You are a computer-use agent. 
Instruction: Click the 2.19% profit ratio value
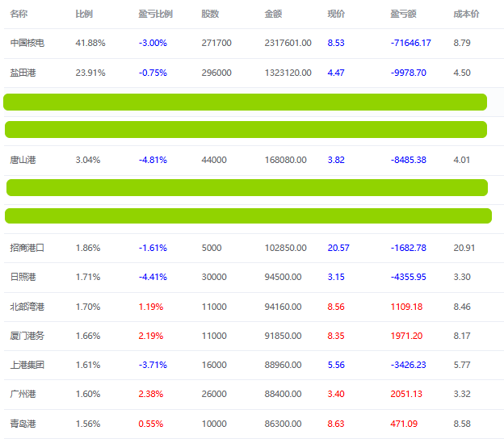coord(151,336)
